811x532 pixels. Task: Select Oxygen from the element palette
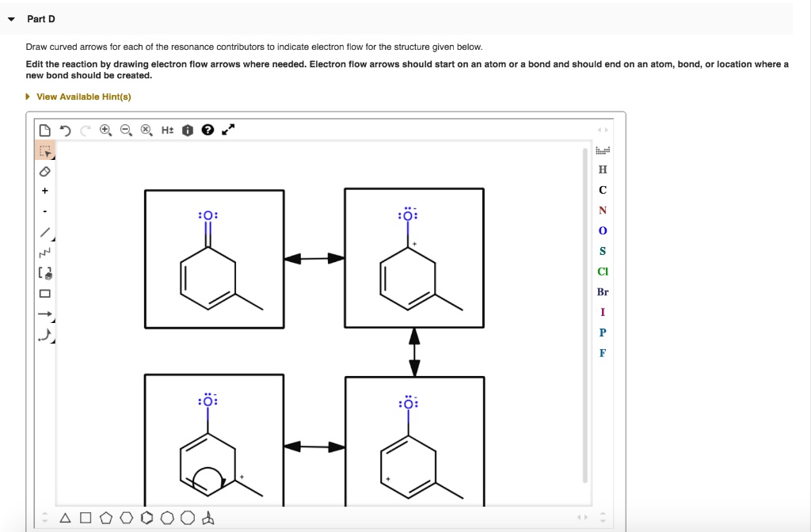pyautogui.click(x=602, y=230)
